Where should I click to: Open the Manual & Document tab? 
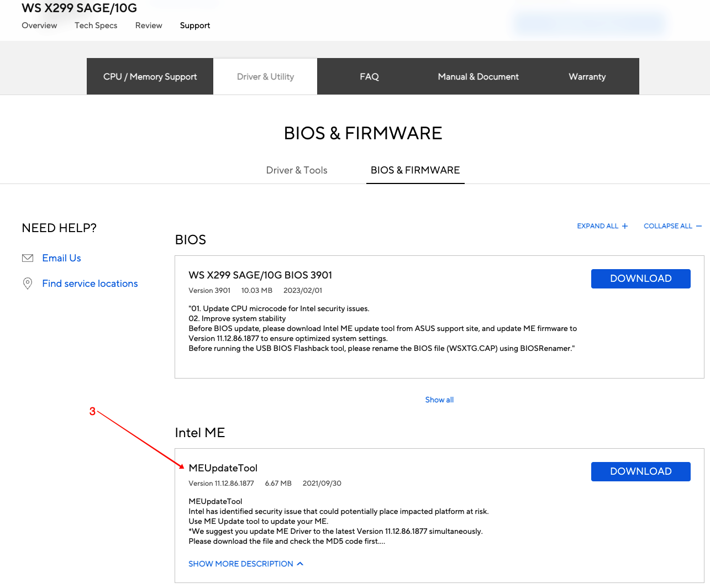pos(478,77)
